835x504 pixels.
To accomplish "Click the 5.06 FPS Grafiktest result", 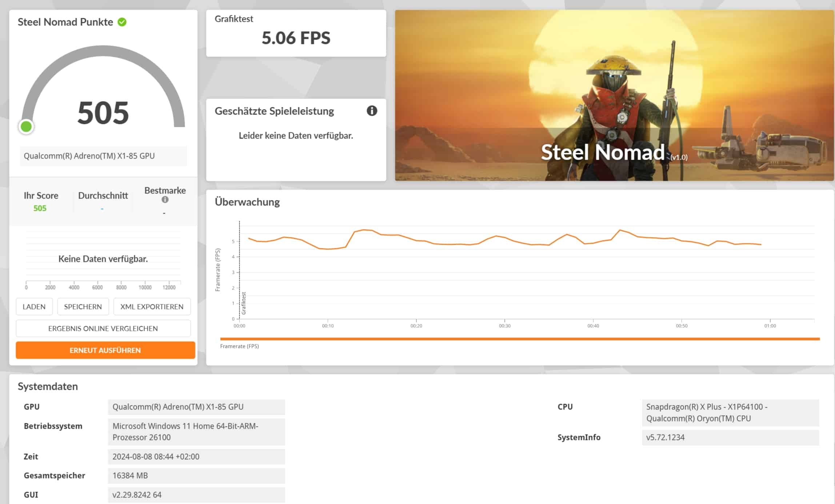I will point(296,38).
